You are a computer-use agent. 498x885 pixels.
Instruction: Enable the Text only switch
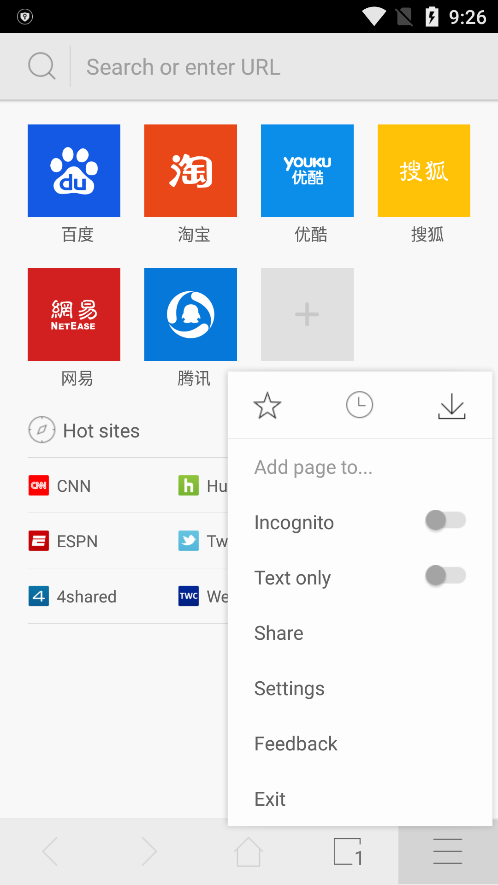tap(445, 576)
